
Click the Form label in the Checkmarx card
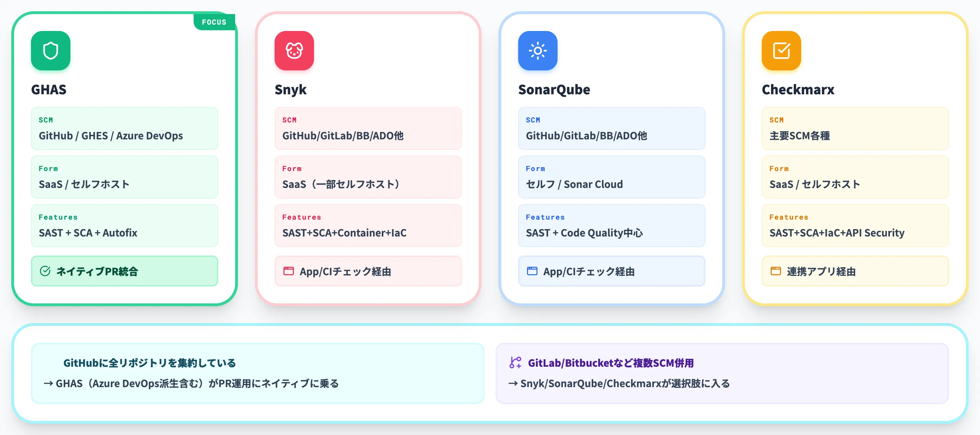[x=779, y=169]
